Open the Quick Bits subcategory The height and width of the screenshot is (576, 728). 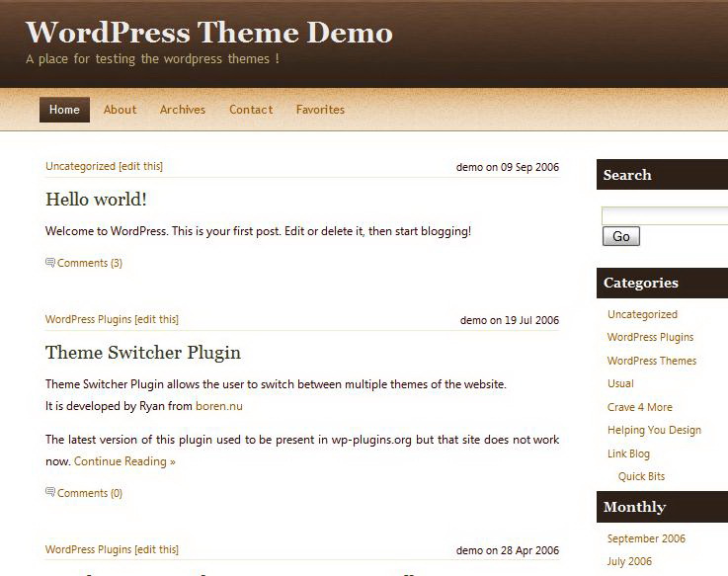coord(641,476)
